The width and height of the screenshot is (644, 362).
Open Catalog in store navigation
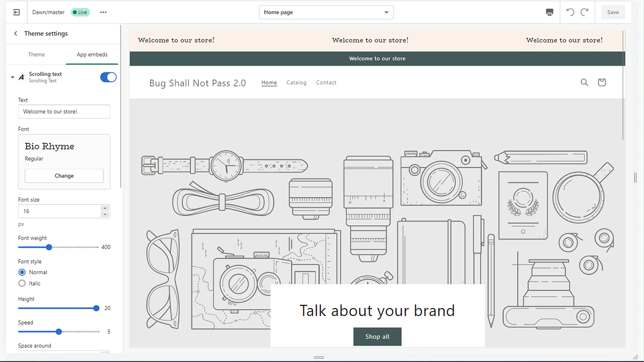296,82
